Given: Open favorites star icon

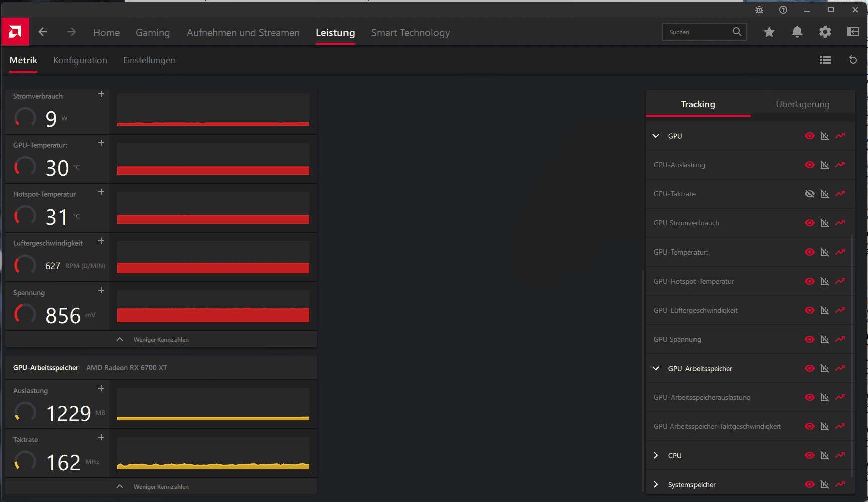Looking at the screenshot, I should click(x=769, y=32).
